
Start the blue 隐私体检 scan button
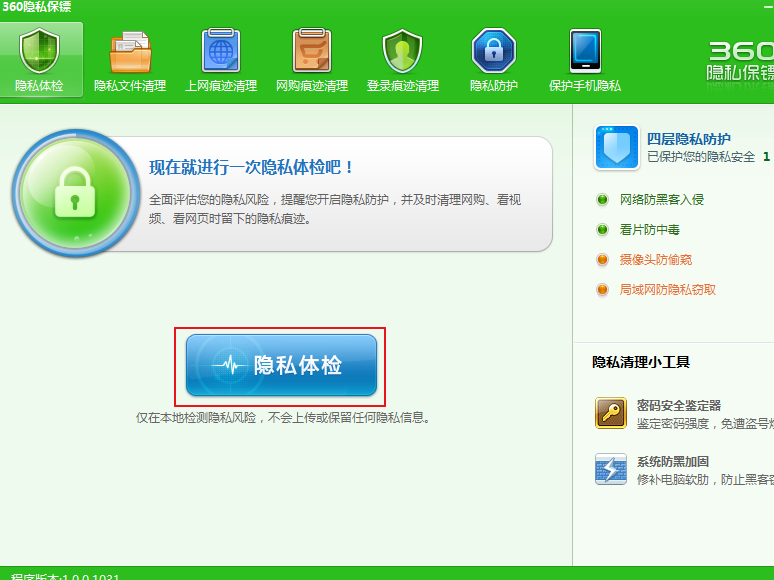[x=281, y=365]
